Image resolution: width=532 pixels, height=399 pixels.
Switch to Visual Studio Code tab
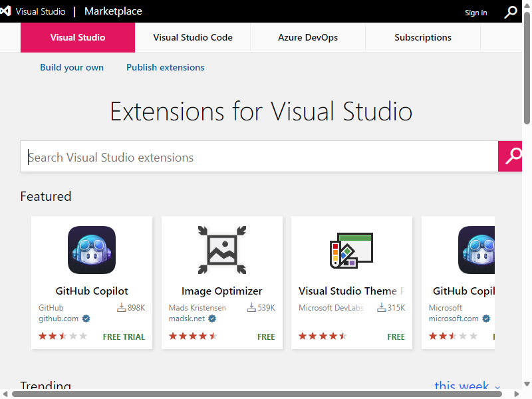(193, 37)
